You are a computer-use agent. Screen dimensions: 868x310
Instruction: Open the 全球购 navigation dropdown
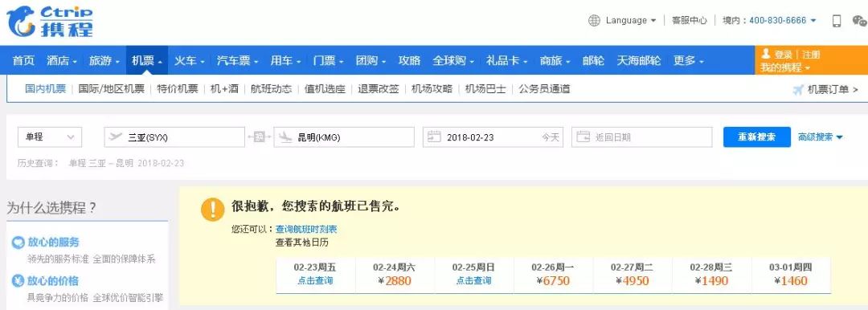click(x=452, y=60)
